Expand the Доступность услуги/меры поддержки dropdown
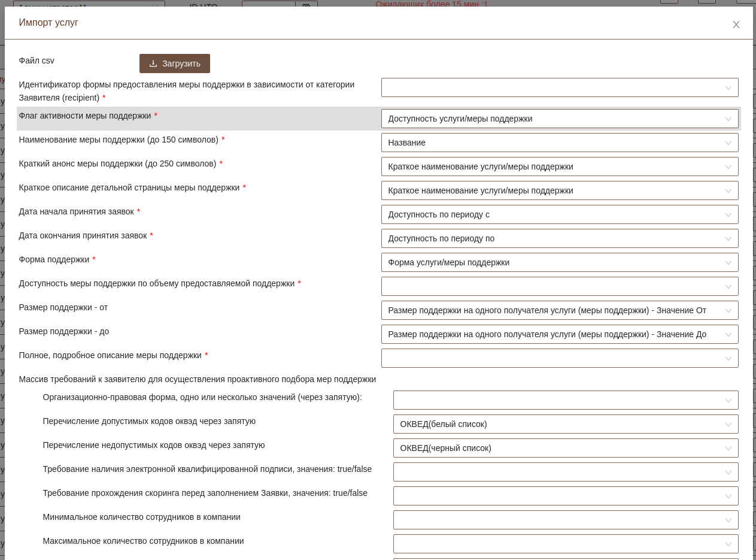This screenshot has width=756, height=560. click(x=559, y=119)
